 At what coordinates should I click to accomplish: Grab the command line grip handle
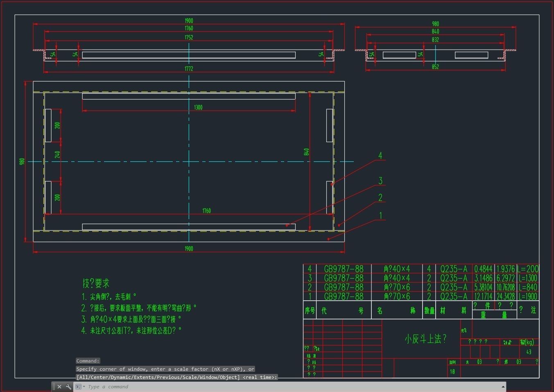coord(54,387)
